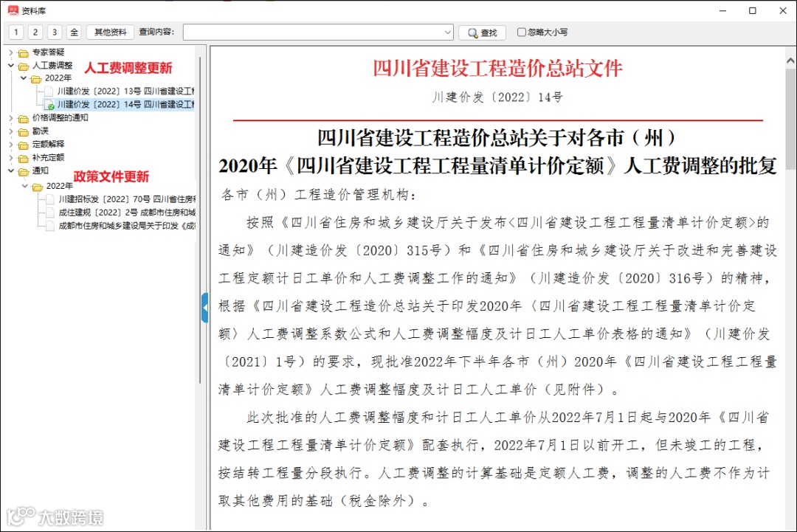The height and width of the screenshot is (532, 797).
Task: Click the heading 四川省建设工程造价总站文件
Action: 497,68
